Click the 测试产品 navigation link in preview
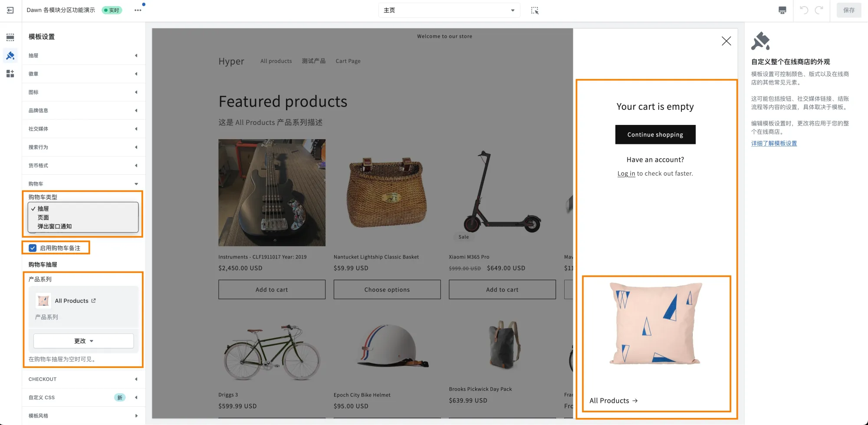 (314, 61)
